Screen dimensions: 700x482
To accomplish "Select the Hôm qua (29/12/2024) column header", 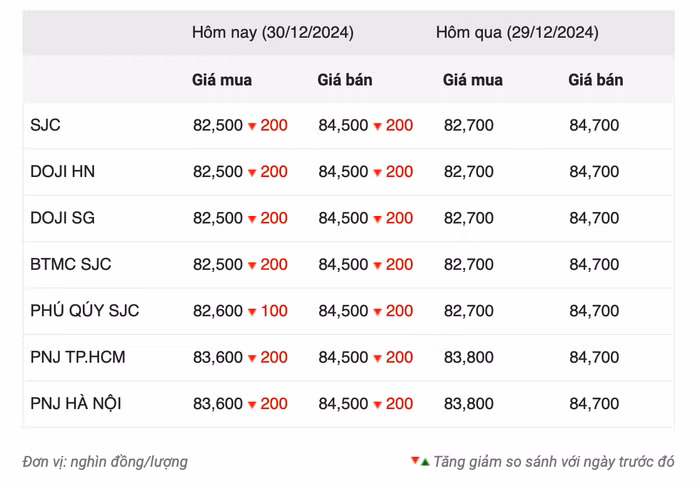I will pos(517,32).
